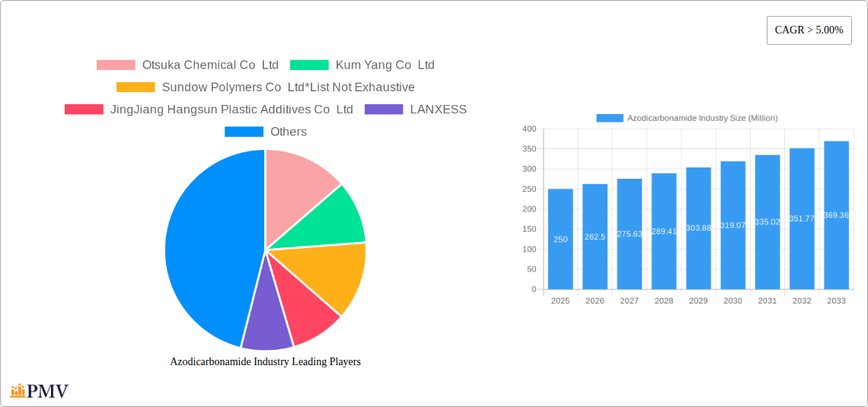This screenshot has height=407, width=868.
Task: Click the 100 y-axis value
Action: 529,250
